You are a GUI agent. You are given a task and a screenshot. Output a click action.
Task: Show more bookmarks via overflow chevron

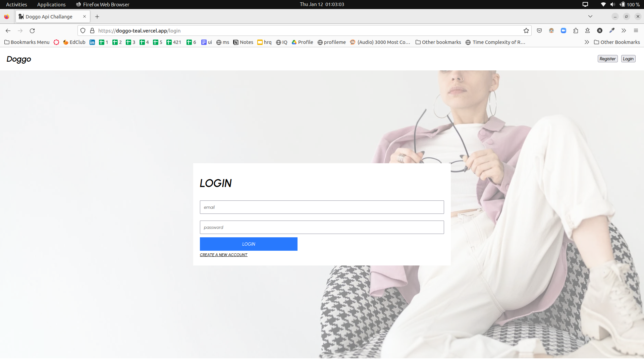587,42
